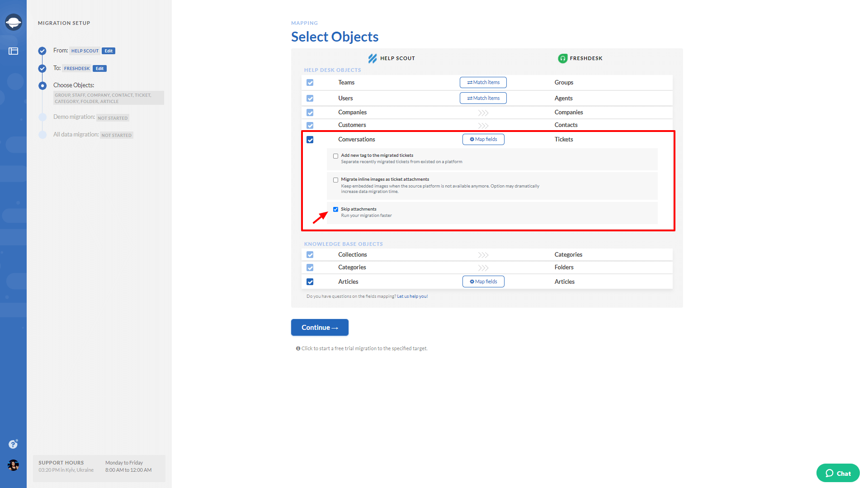868x488 pixels.
Task: Open the Let us help you link
Action: tap(412, 296)
